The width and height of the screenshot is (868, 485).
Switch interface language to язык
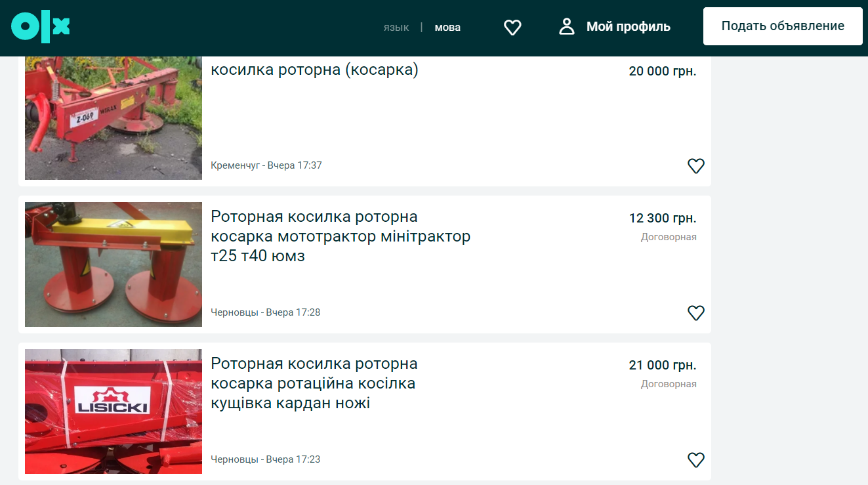coord(396,28)
